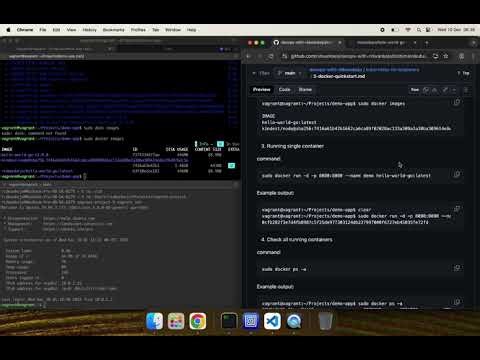Open Google Chrome from the Dock
Viewport: 480px width, 360px height.
coord(198,321)
